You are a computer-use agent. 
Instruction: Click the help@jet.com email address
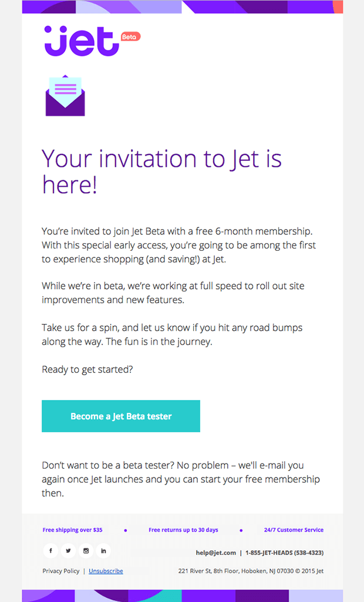click(215, 553)
